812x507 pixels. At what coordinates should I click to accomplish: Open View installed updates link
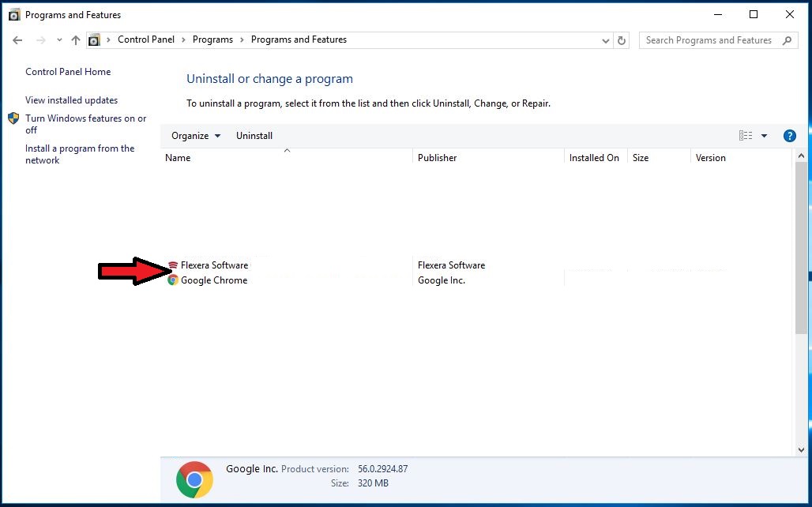click(x=71, y=100)
